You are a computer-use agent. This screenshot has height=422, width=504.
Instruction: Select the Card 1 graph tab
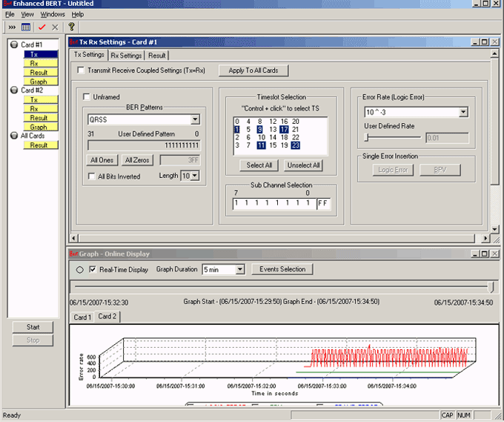pyautogui.click(x=82, y=317)
